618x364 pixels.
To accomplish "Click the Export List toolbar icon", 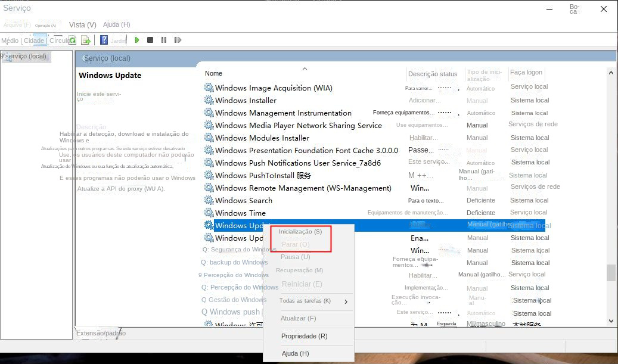I will click(x=85, y=40).
